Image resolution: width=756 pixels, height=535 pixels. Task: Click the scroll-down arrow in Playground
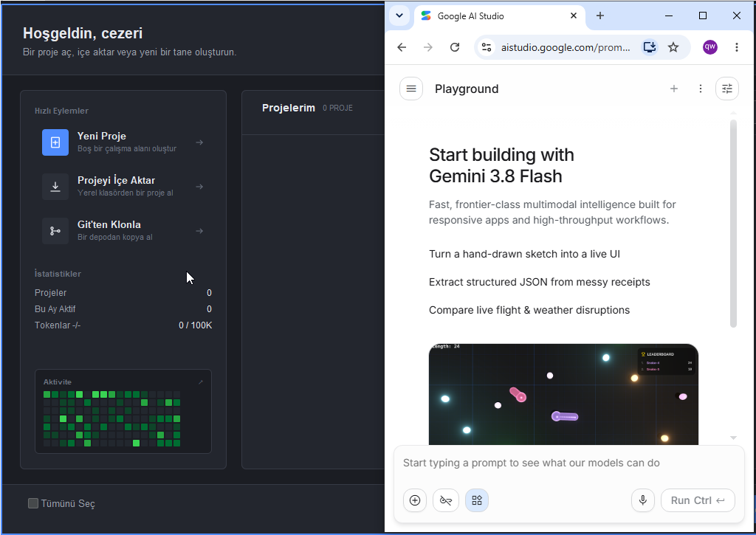pyautogui.click(x=733, y=438)
